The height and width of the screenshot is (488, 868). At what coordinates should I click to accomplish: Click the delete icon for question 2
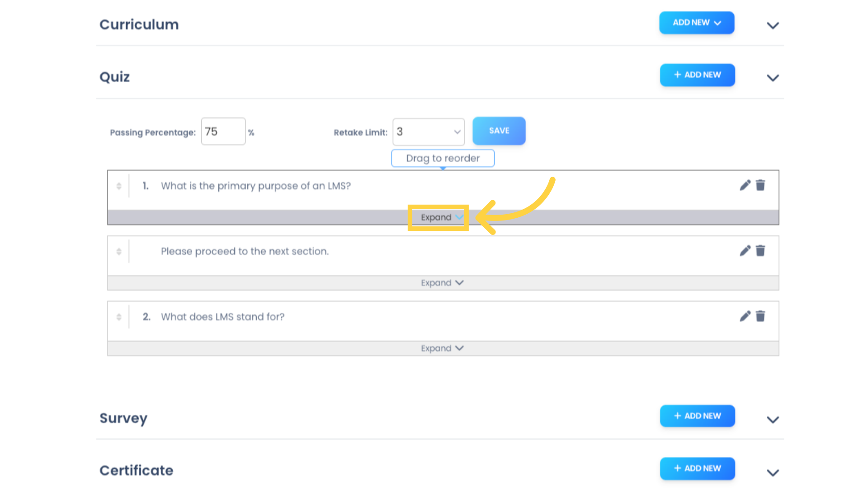pos(760,316)
